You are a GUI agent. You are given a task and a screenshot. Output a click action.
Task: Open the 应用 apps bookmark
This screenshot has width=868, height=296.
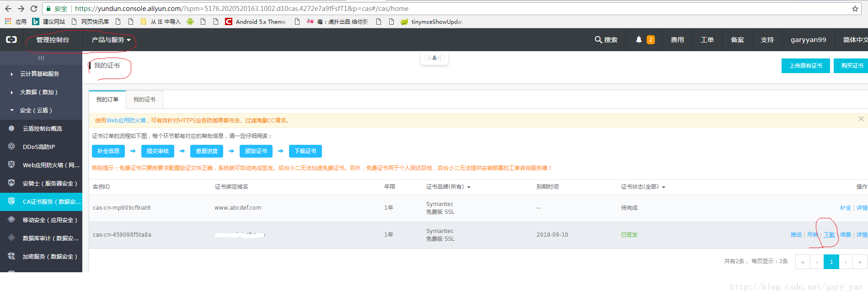click(16, 21)
